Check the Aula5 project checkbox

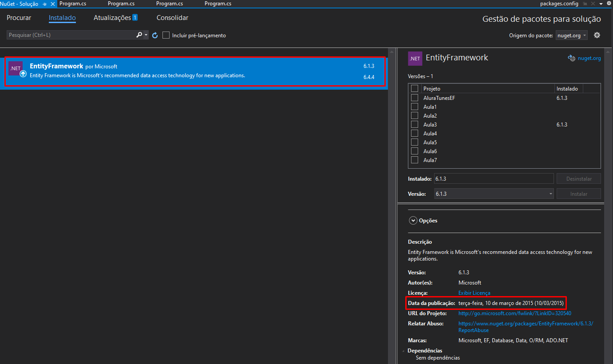[x=415, y=142]
